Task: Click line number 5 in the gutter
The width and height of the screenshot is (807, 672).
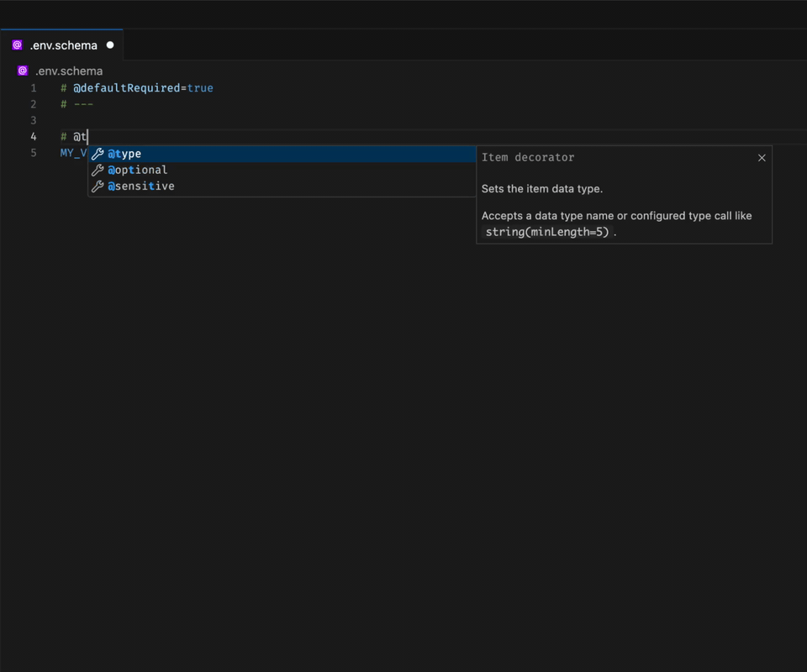Action: 34,152
